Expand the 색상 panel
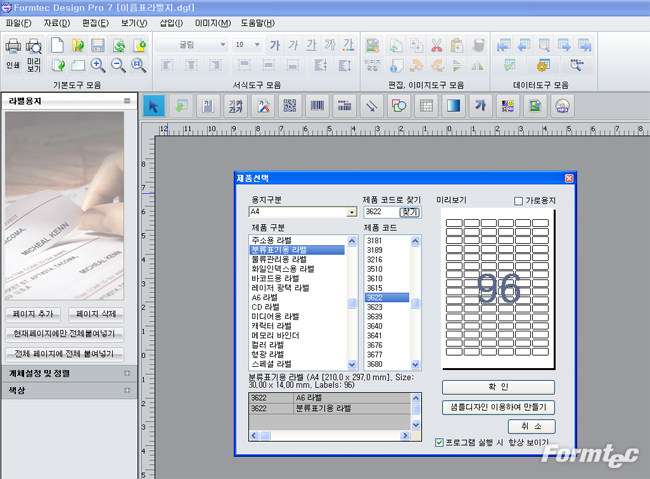This screenshot has width=650, height=479. [127, 390]
